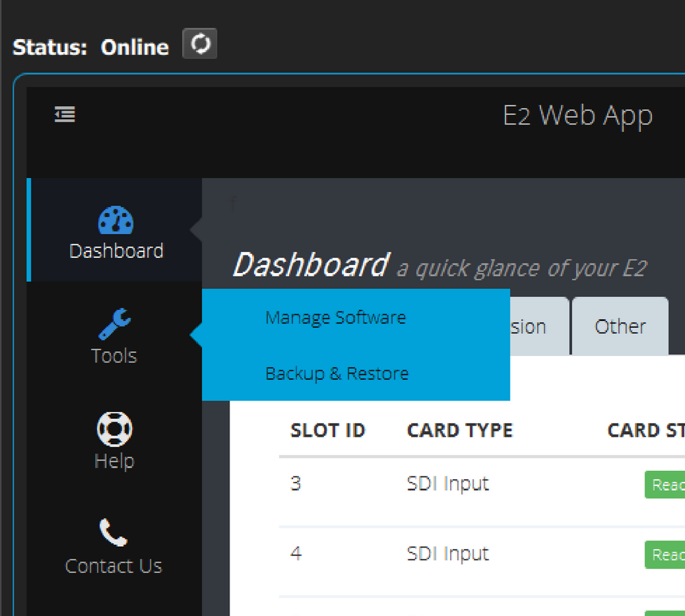Click the SLOT ID column header
The height and width of the screenshot is (616, 685).
click(327, 431)
